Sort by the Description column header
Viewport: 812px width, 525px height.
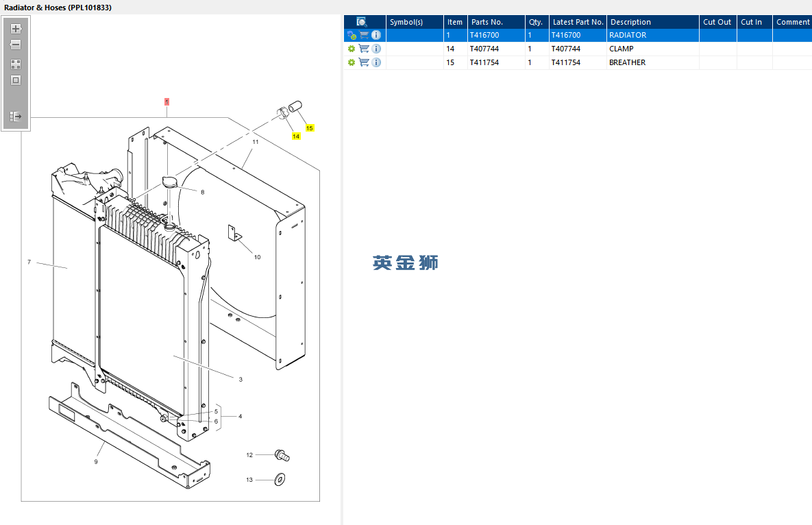tap(653, 22)
